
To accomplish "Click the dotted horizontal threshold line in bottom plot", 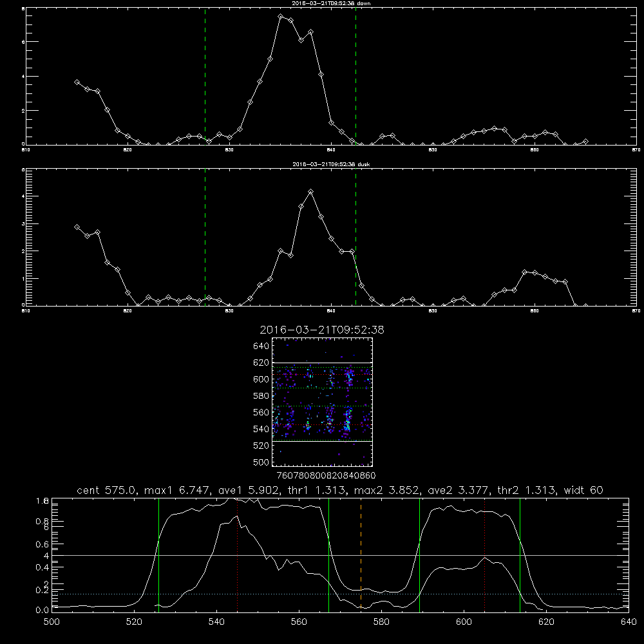I will coord(340,594).
